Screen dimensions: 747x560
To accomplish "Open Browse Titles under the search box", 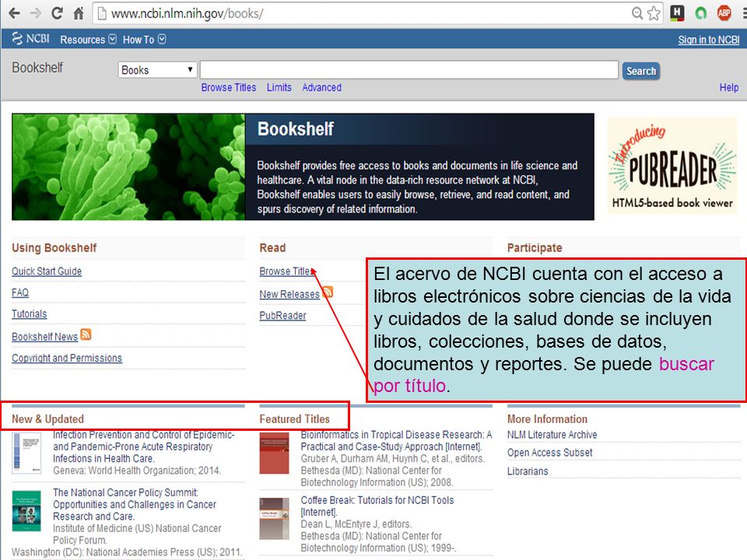I will (229, 88).
